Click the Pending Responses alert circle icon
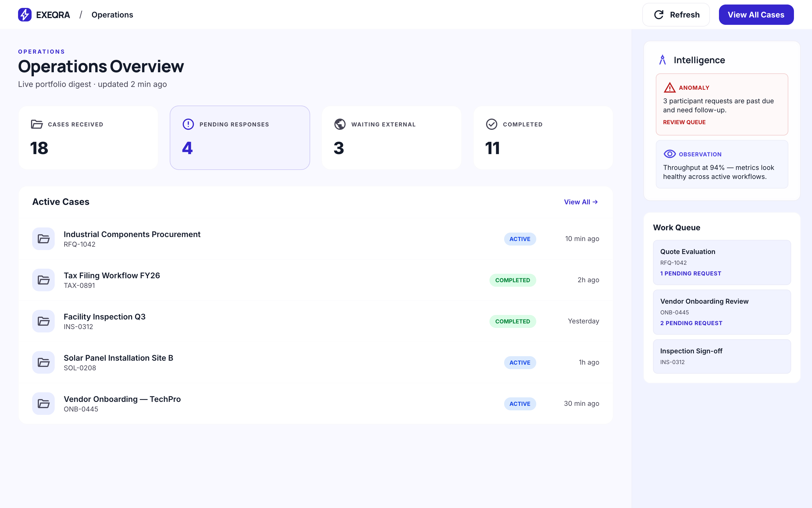This screenshot has width=812, height=508. pyautogui.click(x=188, y=124)
